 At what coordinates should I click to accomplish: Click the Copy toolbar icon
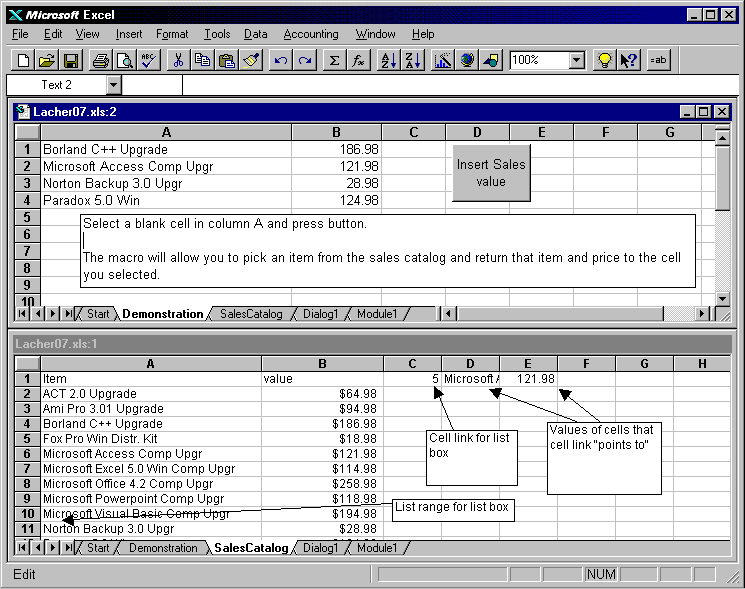tap(203, 60)
